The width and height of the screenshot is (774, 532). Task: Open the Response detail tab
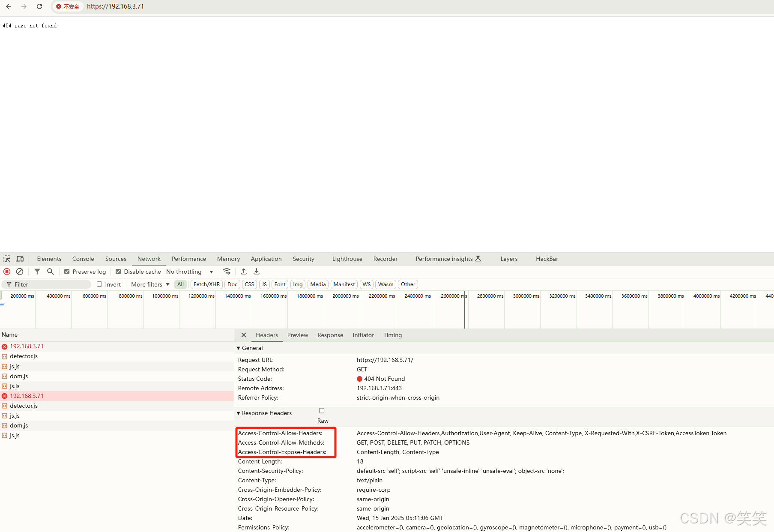point(330,335)
